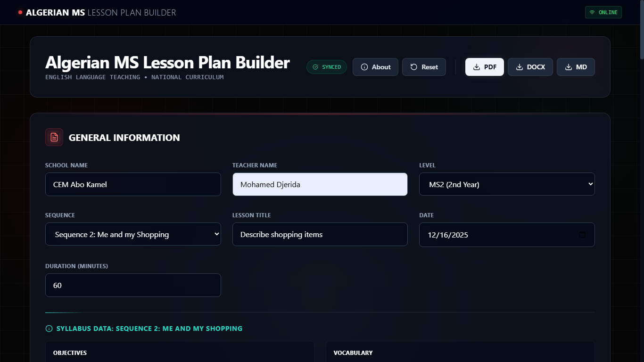Open the SEQUENCE dropdown for shopping sequences

coord(132,234)
